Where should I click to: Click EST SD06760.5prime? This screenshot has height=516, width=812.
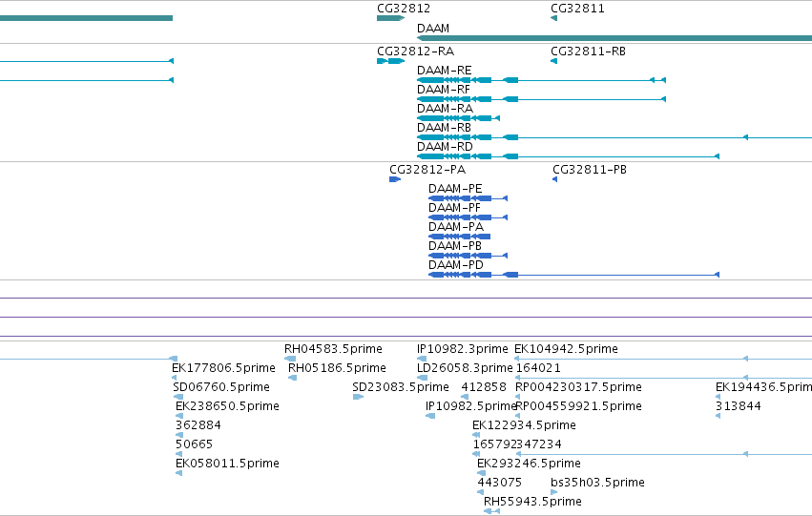coord(221,387)
